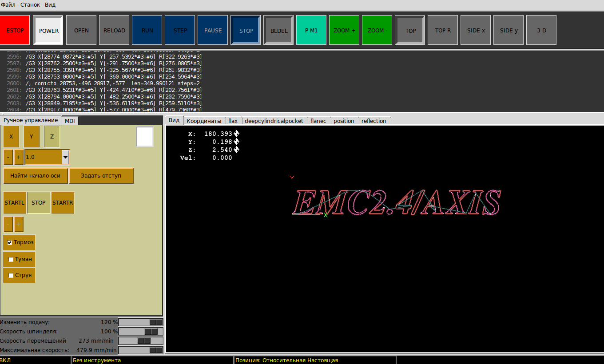Click the blue STOP toolbar button
604x364 pixels.
246,30
